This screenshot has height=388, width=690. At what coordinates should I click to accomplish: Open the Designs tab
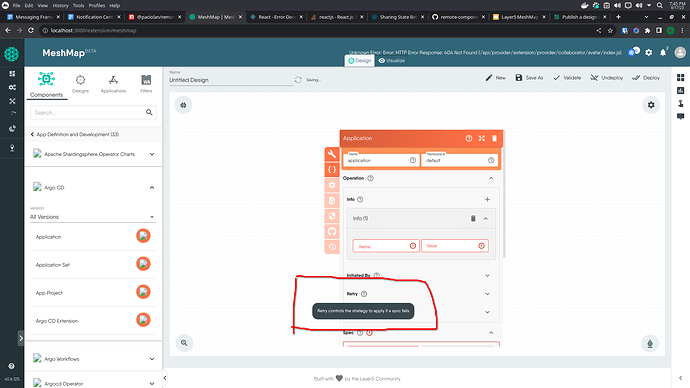click(x=80, y=84)
